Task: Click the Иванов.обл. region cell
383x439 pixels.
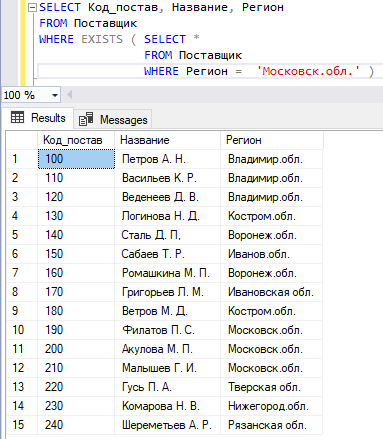Action: click(x=272, y=254)
